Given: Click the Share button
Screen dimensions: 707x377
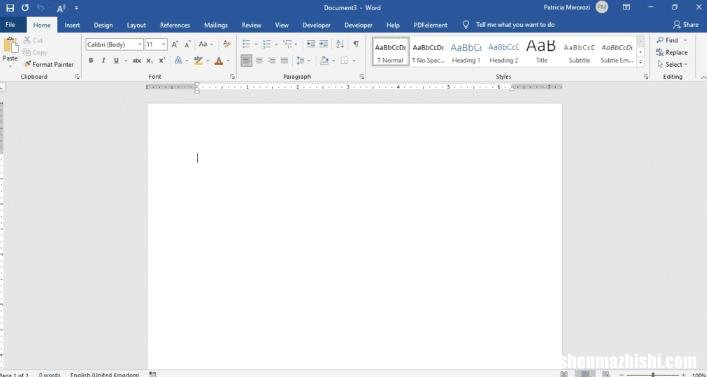Looking at the screenshot, I should click(686, 25).
